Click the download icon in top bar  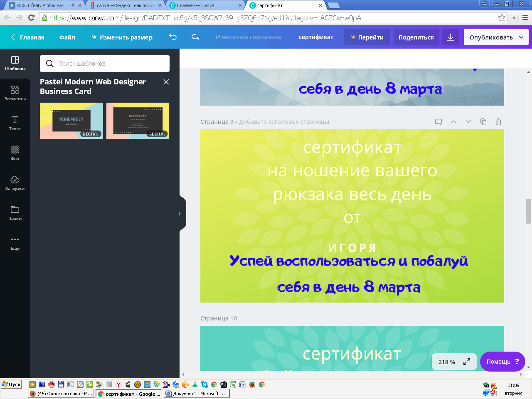pos(451,37)
